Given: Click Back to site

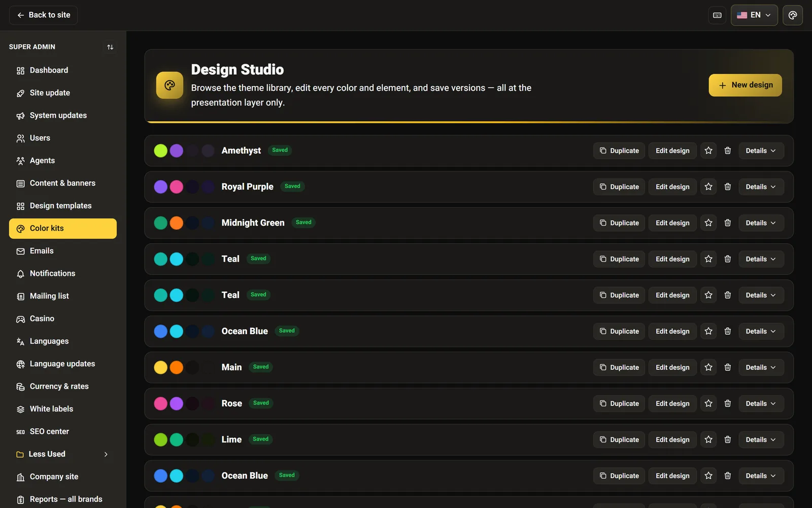Looking at the screenshot, I should 43,15.
